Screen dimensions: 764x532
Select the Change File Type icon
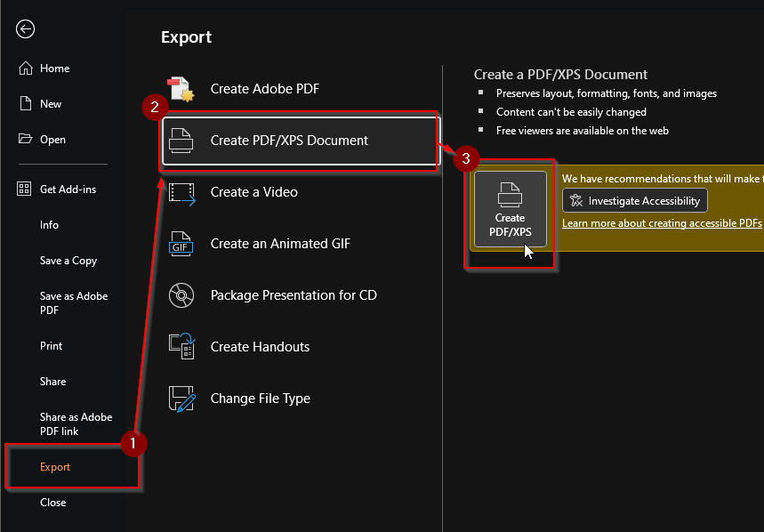click(182, 399)
